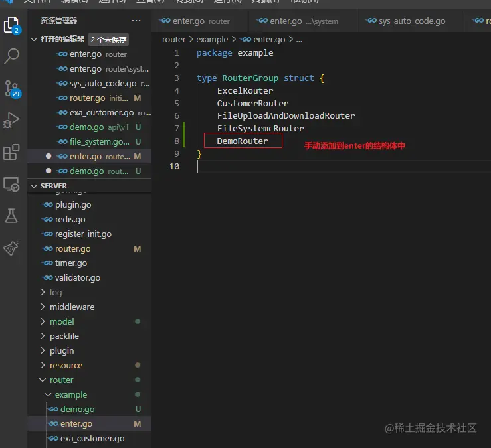
Task: Click package example on line 1
Action: (235, 53)
